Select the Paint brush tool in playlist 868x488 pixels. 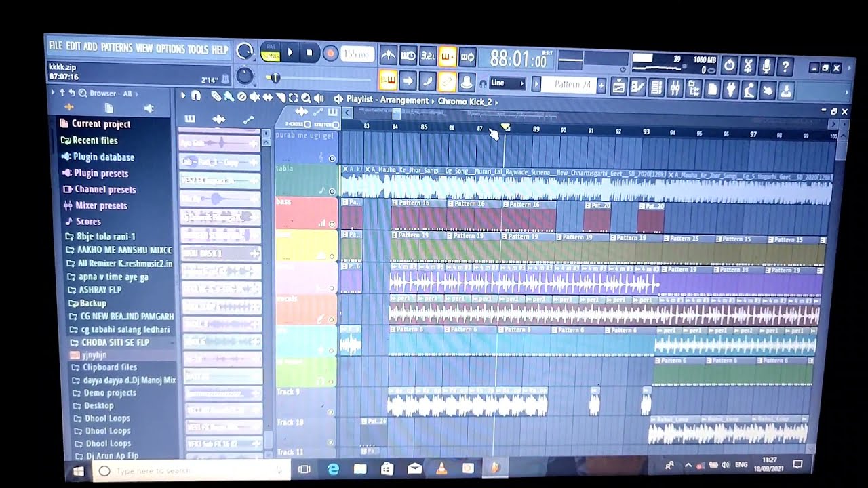coord(229,97)
